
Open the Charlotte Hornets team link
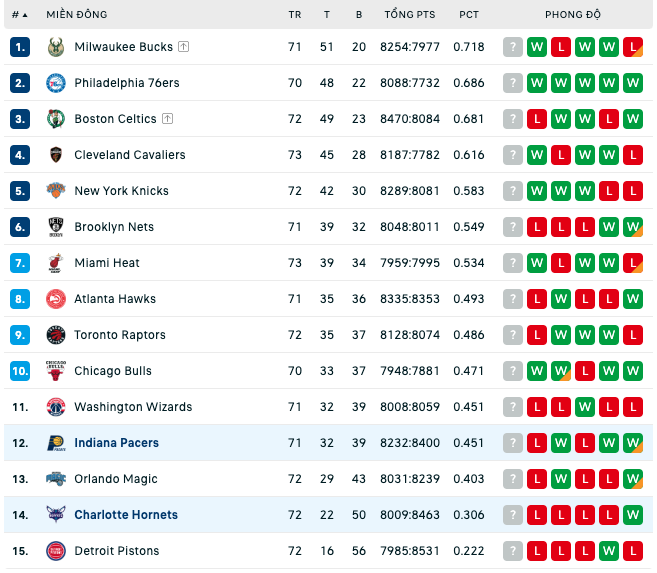[126, 515]
